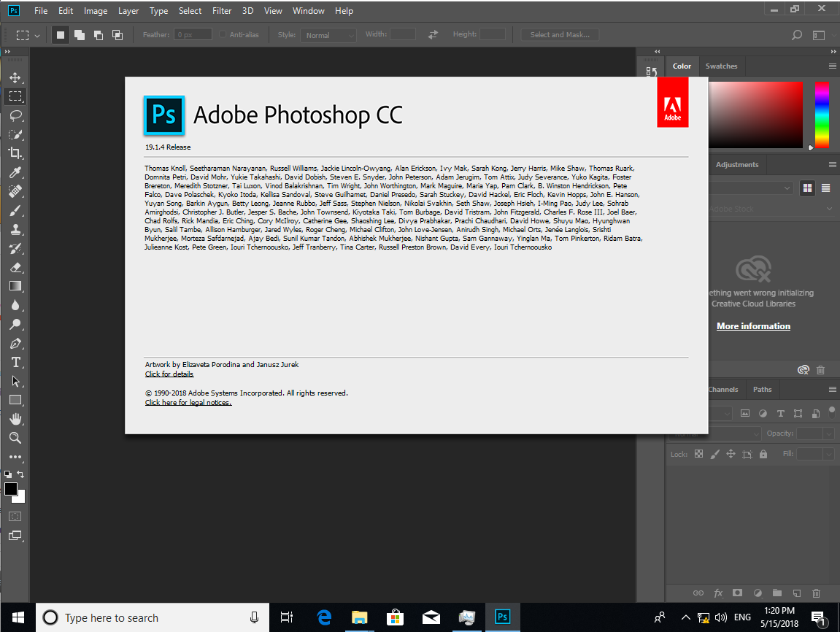Toggle Lock position
Image resolution: width=840 pixels, height=632 pixels.
[731, 454]
